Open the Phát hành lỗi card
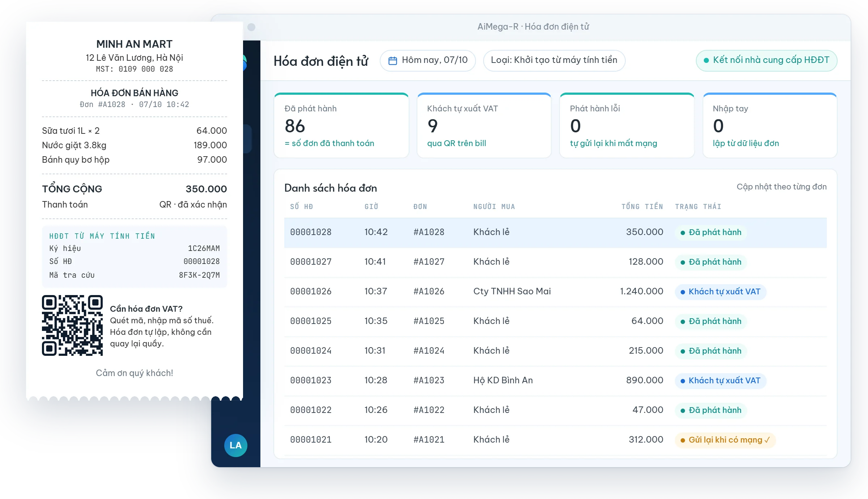The width and height of the screenshot is (868, 499). tap(627, 125)
